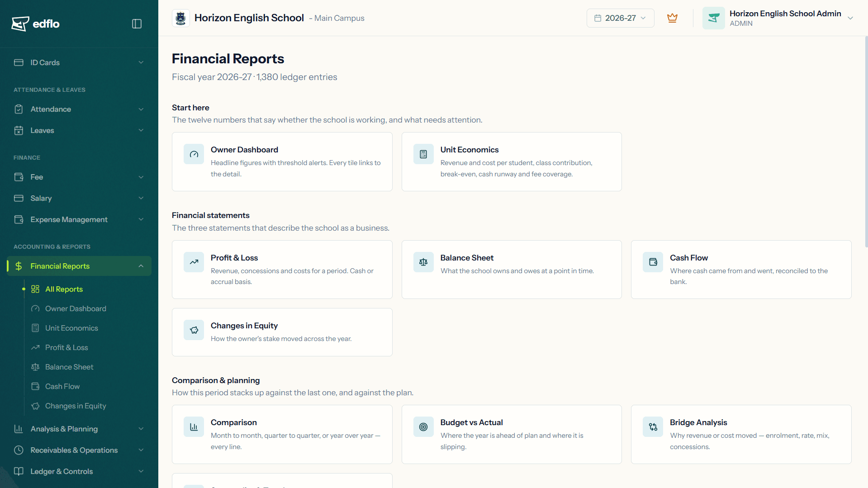The width and height of the screenshot is (868, 488).
Task: Click the Budget vs Actual target icon
Action: click(423, 427)
